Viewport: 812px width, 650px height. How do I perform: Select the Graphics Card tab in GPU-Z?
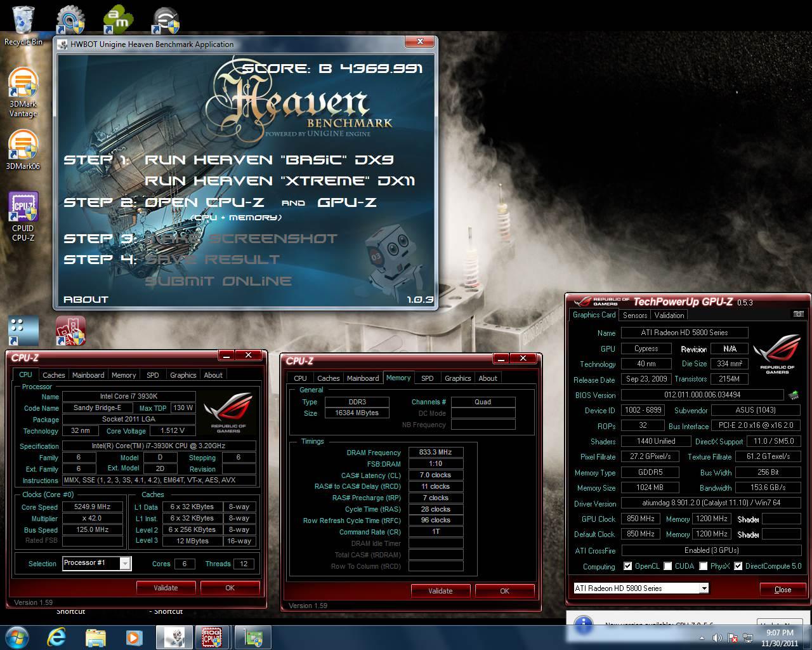tap(594, 315)
